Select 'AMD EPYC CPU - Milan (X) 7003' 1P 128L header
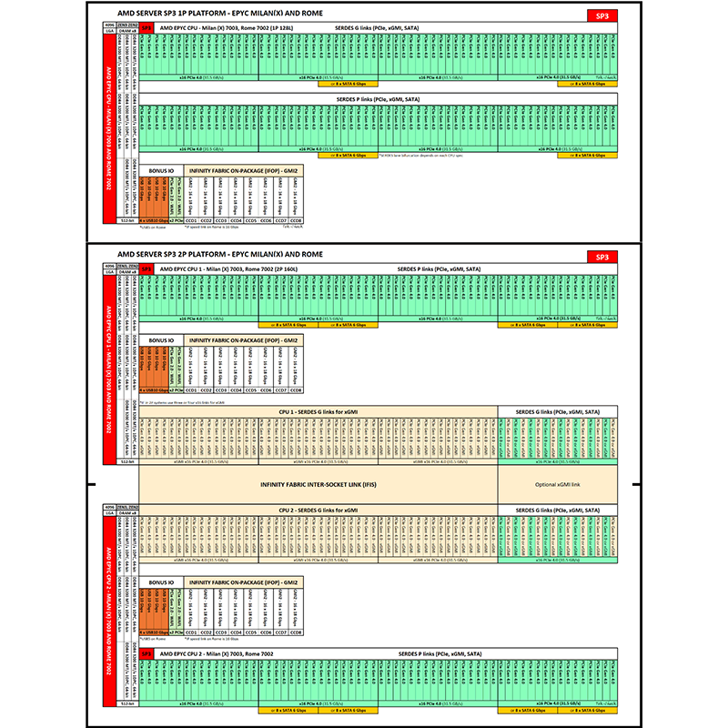Image resolution: width=728 pixels, height=728 pixels. point(227,28)
